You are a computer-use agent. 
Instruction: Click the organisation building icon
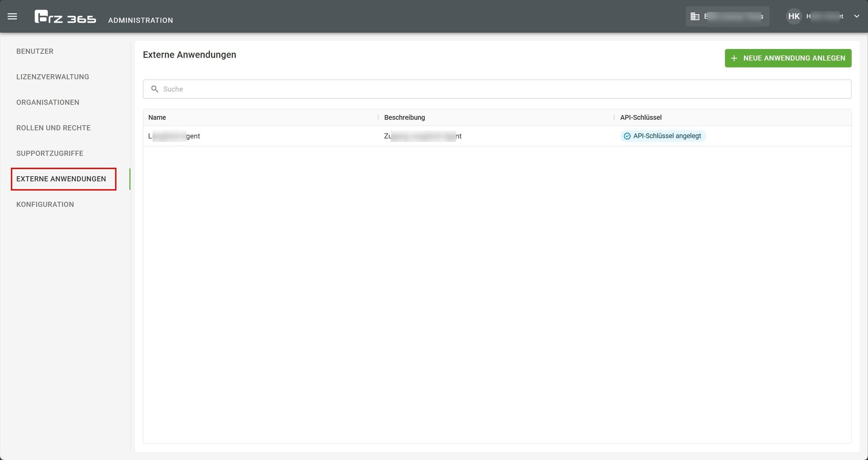click(x=695, y=16)
